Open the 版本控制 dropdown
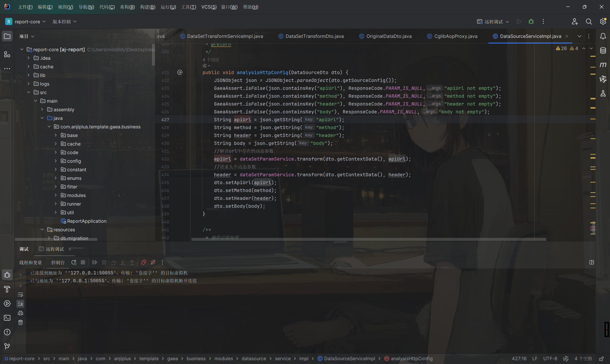 coord(64,22)
